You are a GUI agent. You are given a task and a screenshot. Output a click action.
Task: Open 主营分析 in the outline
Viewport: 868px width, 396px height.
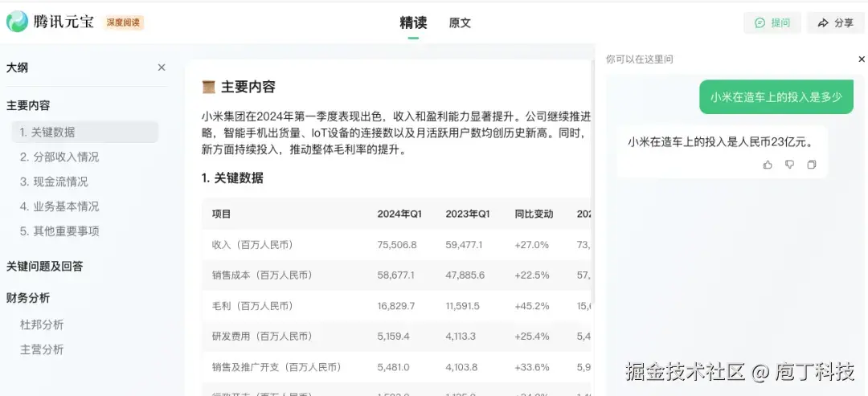click(42, 349)
